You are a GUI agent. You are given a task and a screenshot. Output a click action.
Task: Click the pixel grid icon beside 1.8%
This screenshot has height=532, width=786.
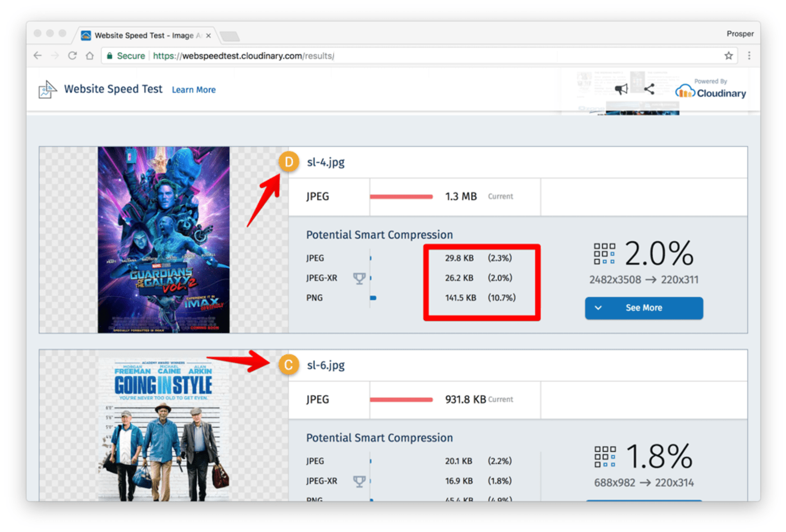click(x=605, y=457)
